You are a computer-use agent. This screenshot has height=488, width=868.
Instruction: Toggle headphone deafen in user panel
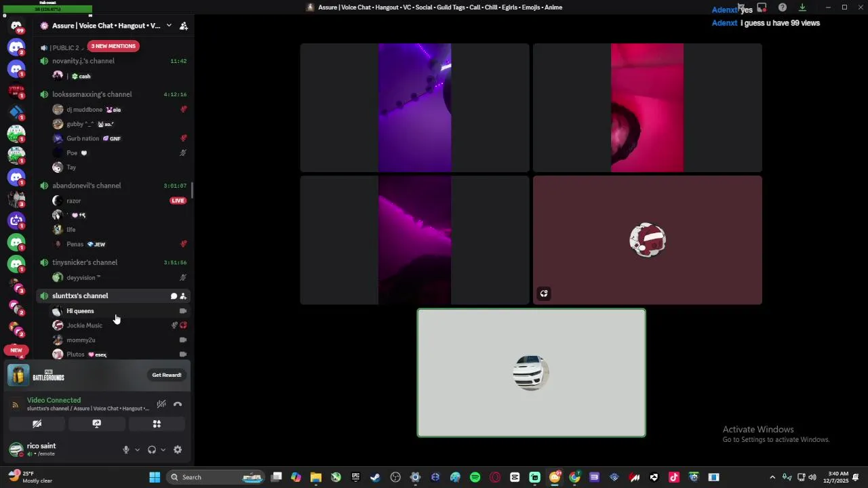click(152, 449)
